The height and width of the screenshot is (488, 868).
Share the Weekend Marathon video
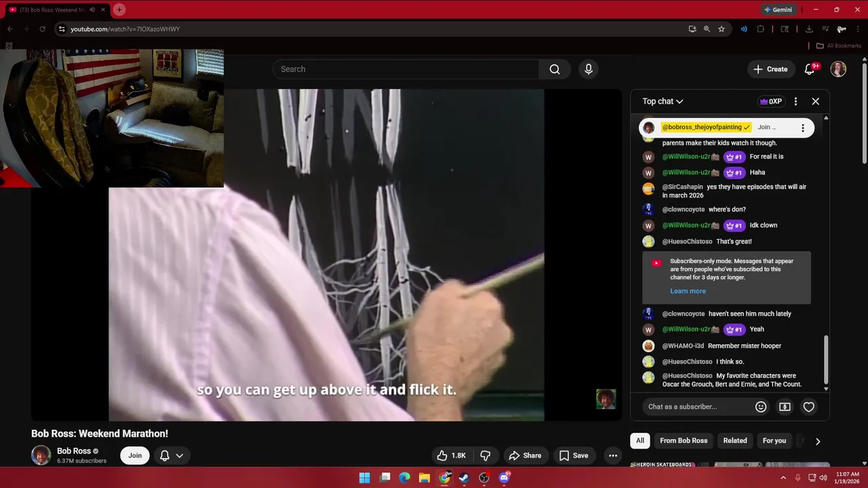(x=525, y=455)
